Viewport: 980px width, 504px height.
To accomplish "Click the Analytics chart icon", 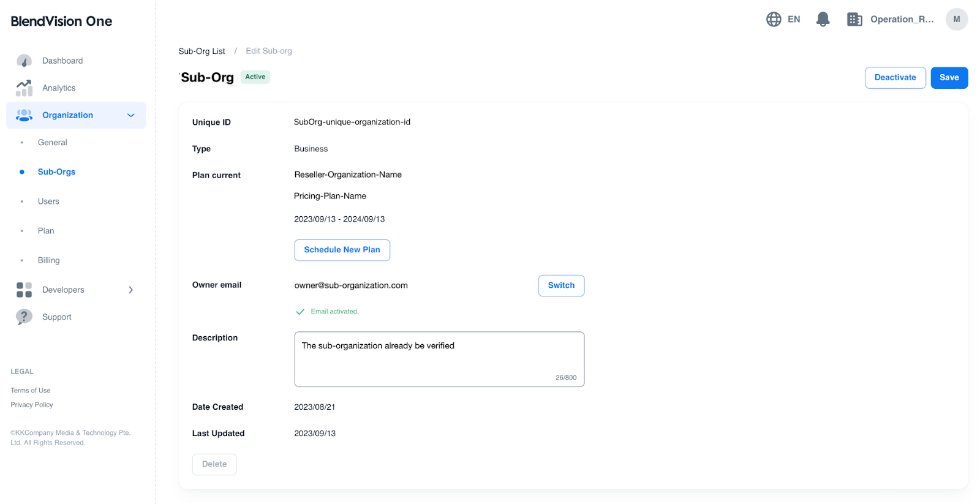I will click(x=24, y=88).
